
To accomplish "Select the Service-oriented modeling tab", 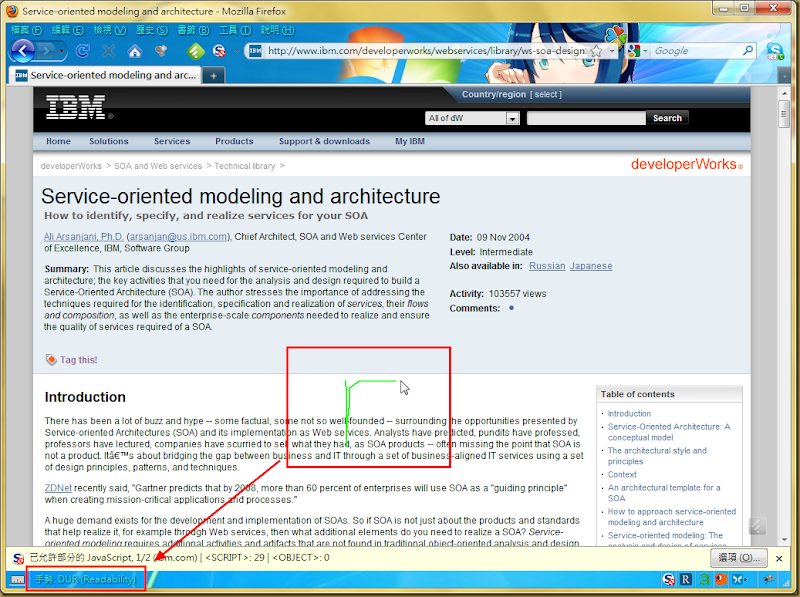I will pyautogui.click(x=105, y=75).
